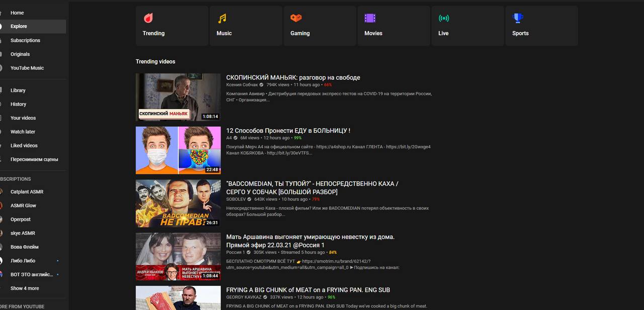Image resolution: width=644 pixels, height=310 pixels.
Task: Visit Россия 1 channel name
Action: (x=235, y=252)
